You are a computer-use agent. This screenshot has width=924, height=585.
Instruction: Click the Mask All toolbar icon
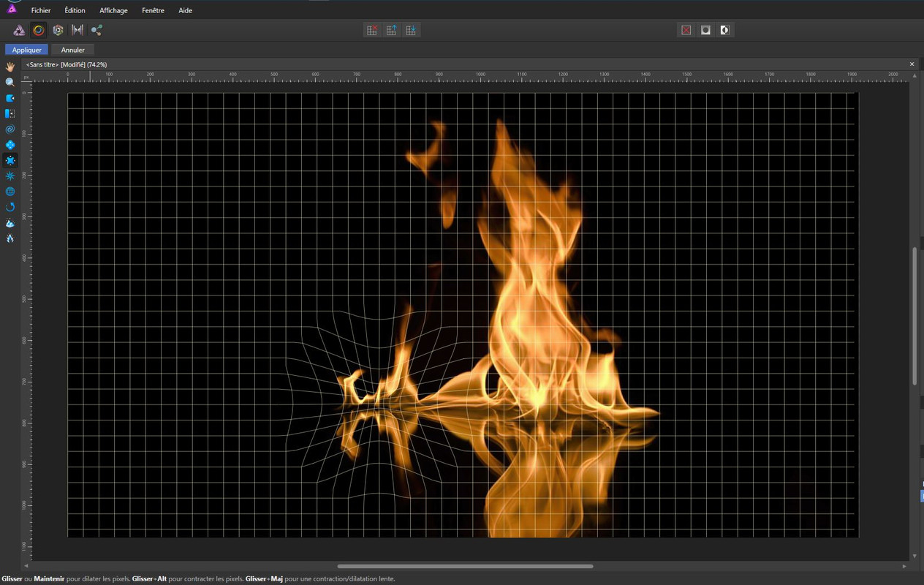(x=705, y=30)
